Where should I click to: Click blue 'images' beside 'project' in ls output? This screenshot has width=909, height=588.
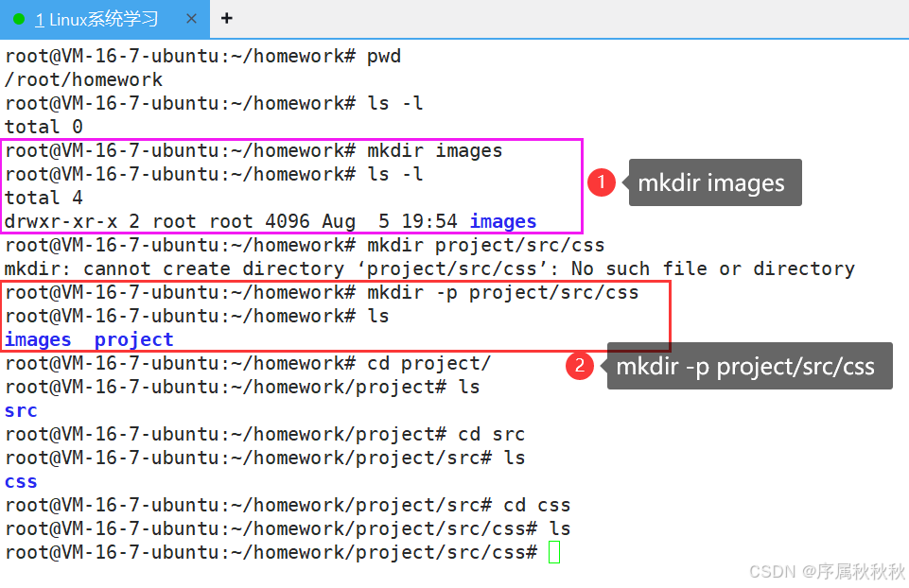point(38,339)
